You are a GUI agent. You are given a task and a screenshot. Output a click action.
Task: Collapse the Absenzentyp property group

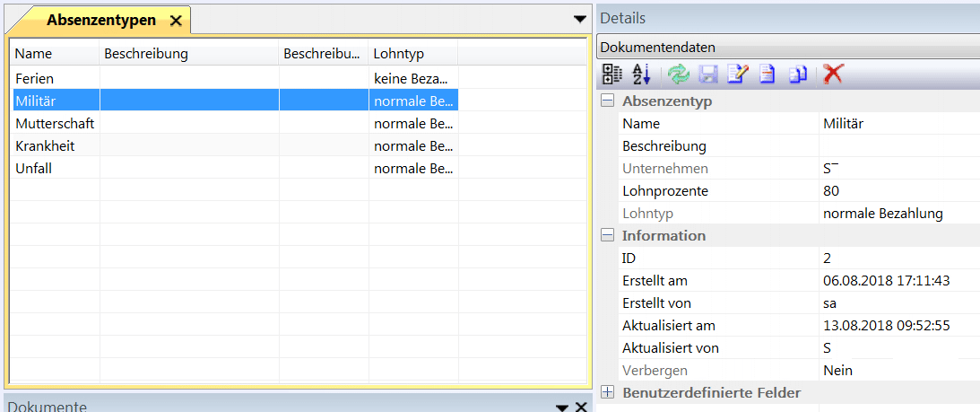click(608, 101)
